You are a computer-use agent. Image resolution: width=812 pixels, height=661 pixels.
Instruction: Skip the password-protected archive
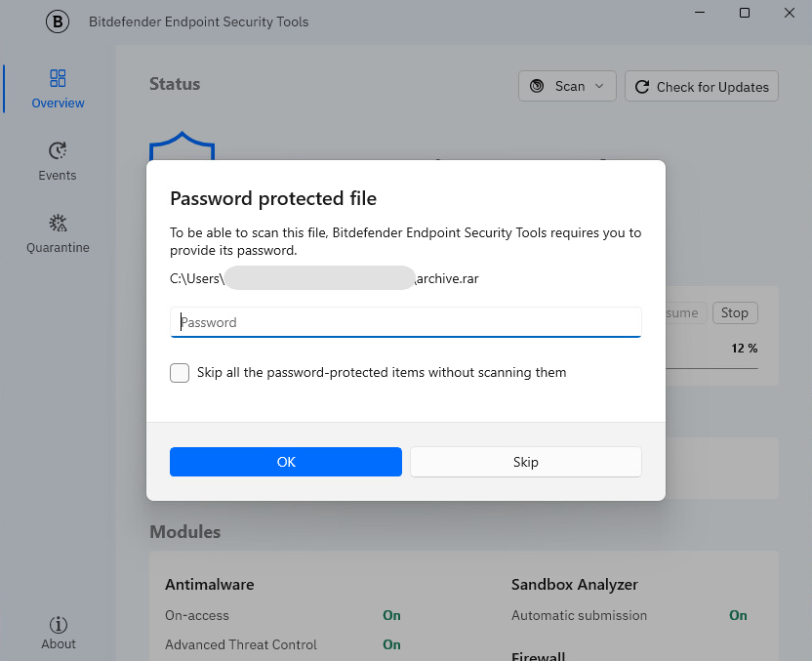tap(525, 462)
